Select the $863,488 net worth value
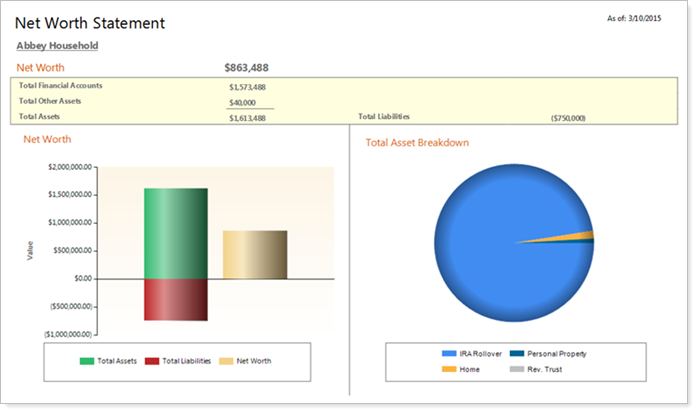 click(x=248, y=68)
